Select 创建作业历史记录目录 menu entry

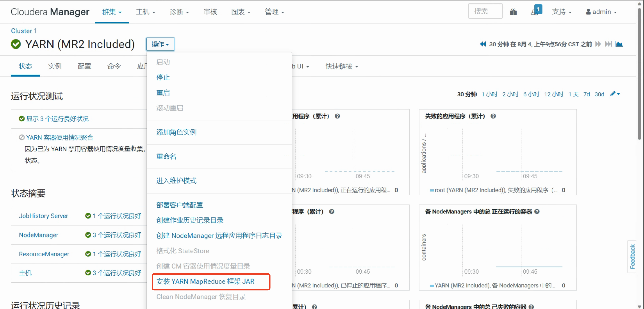190,220
